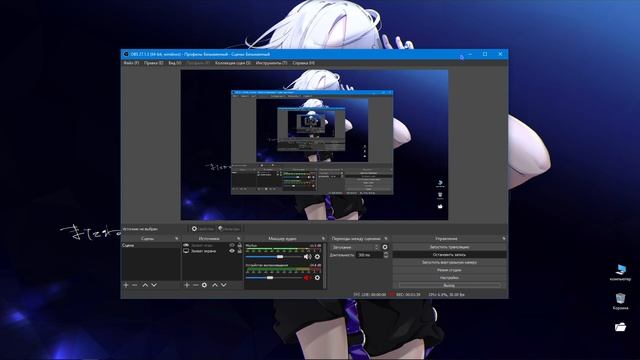Click the screen capture source type icon
The image size is (640, 360).
tap(186, 251)
